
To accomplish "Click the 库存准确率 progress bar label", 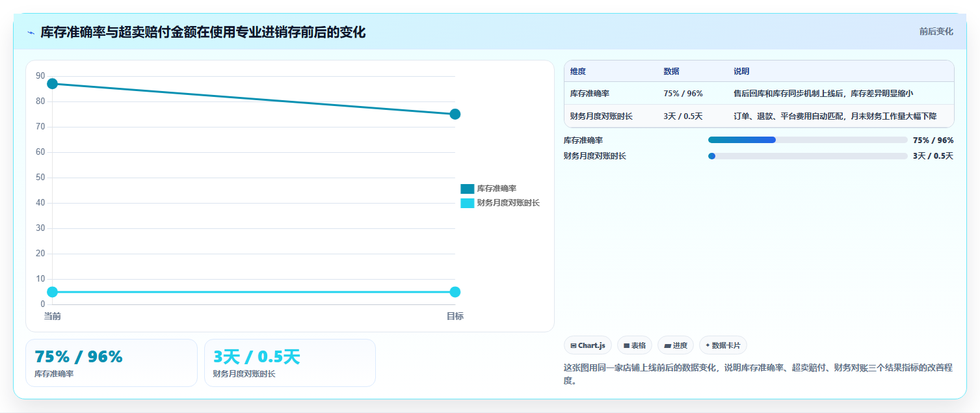I will [x=583, y=140].
